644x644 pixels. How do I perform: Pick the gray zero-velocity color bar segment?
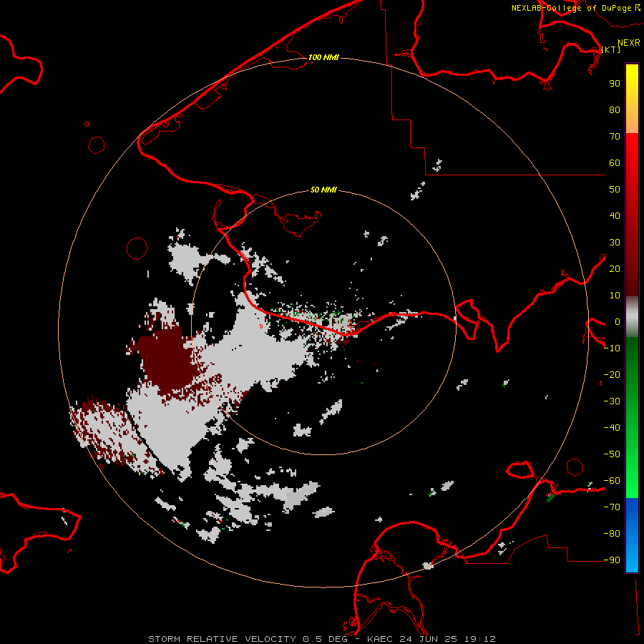[632, 317]
